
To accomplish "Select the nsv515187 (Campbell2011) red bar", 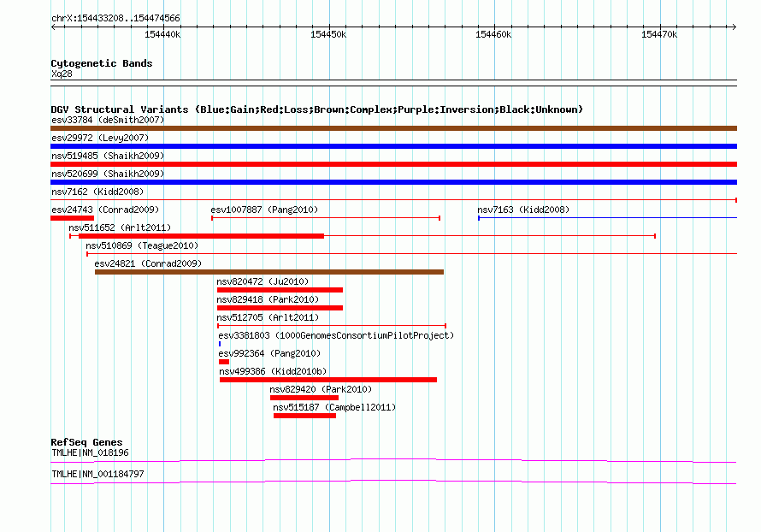I will [x=304, y=416].
